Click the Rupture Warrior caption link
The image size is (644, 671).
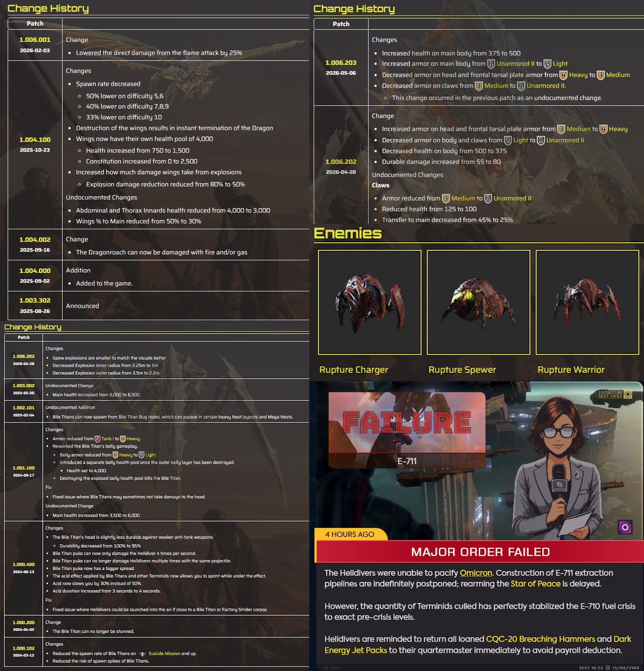(571, 370)
